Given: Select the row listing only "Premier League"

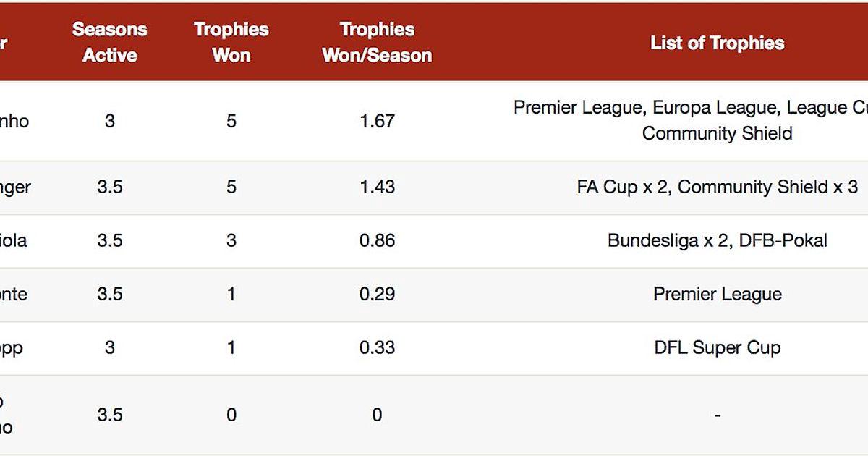Looking at the screenshot, I should (x=717, y=295).
